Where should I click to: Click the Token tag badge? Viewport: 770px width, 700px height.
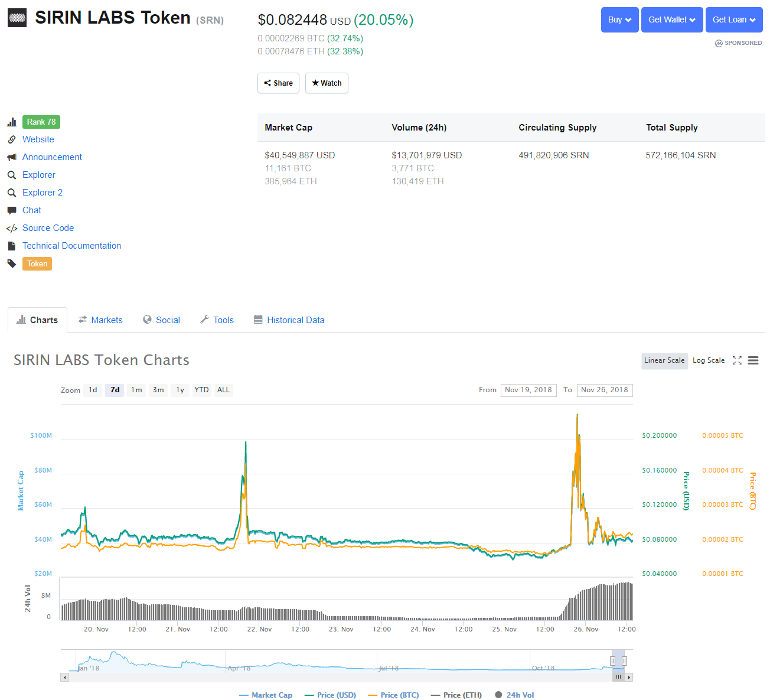[37, 264]
